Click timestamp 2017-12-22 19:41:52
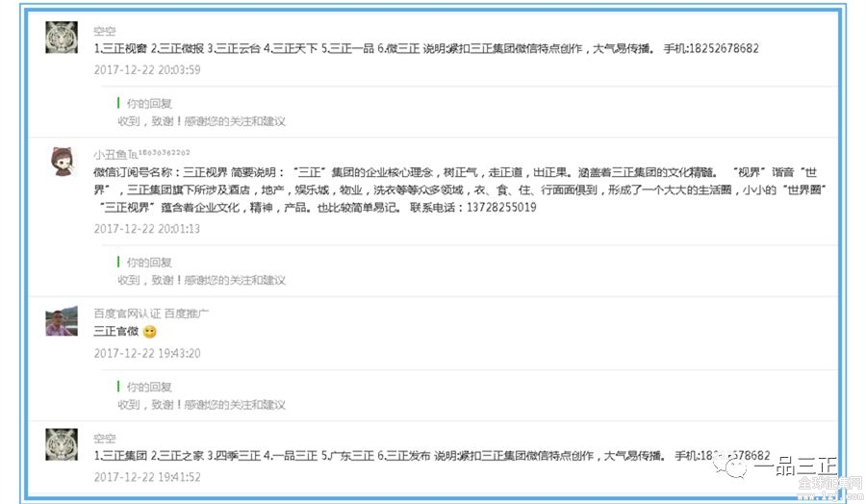 tap(147, 477)
